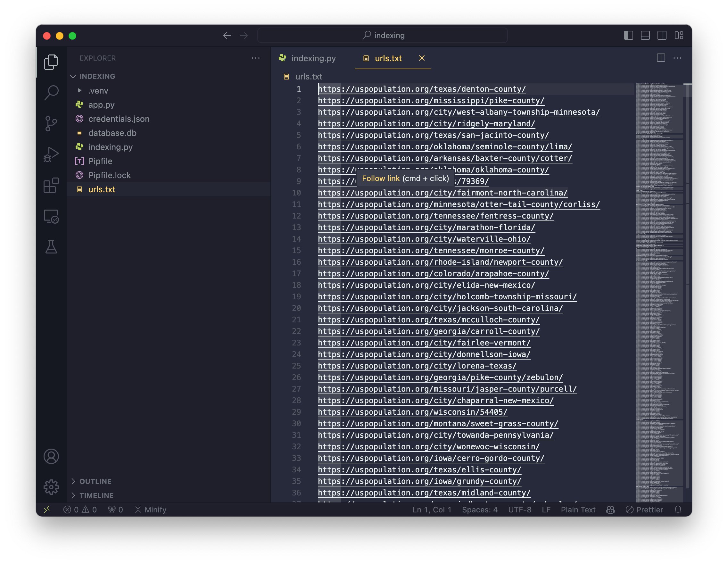Image resolution: width=728 pixels, height=564 pixels.
Task: Toggle the bottom panel layout
Action: (645, 35)
